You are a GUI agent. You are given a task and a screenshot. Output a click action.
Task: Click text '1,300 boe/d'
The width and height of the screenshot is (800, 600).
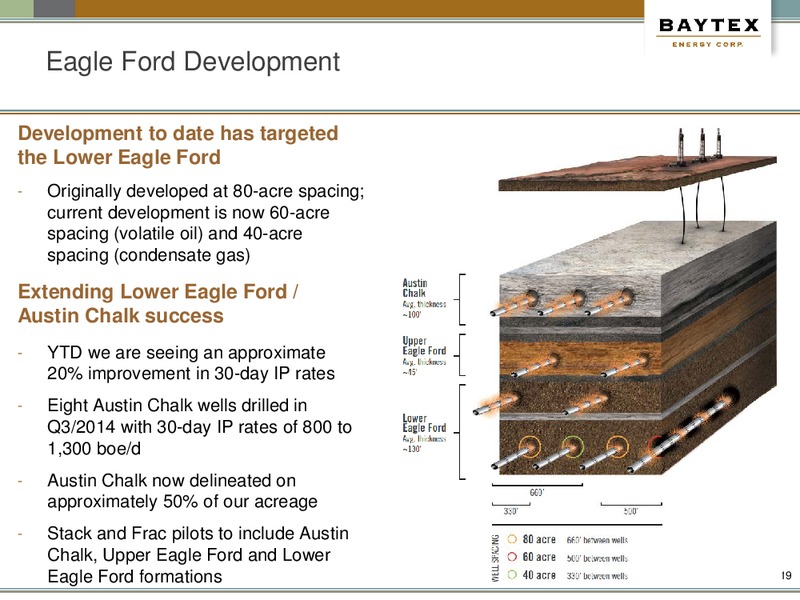coord(94,448)
